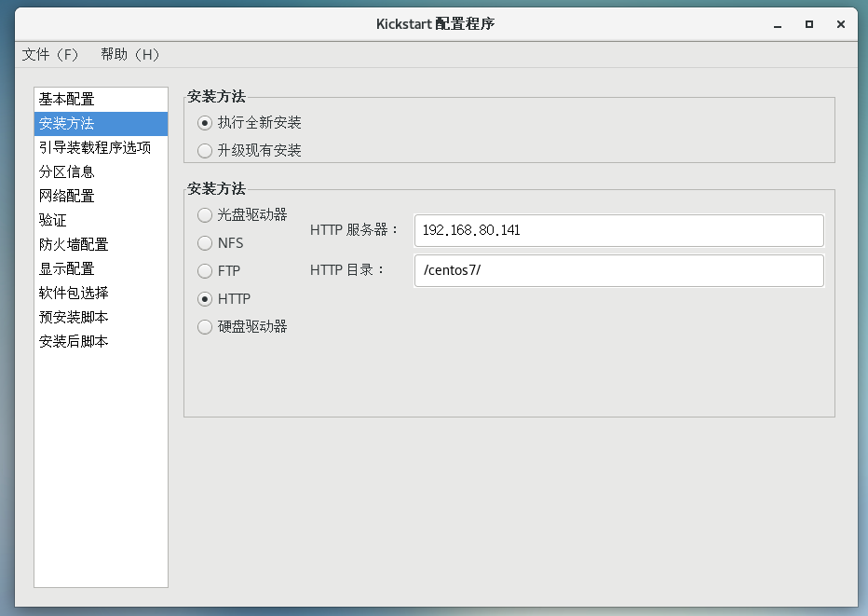This screenshot has height=616, width=868.
Task: Open 软件包选择 section
Action: pyautogui.click(x=101, y=293)
